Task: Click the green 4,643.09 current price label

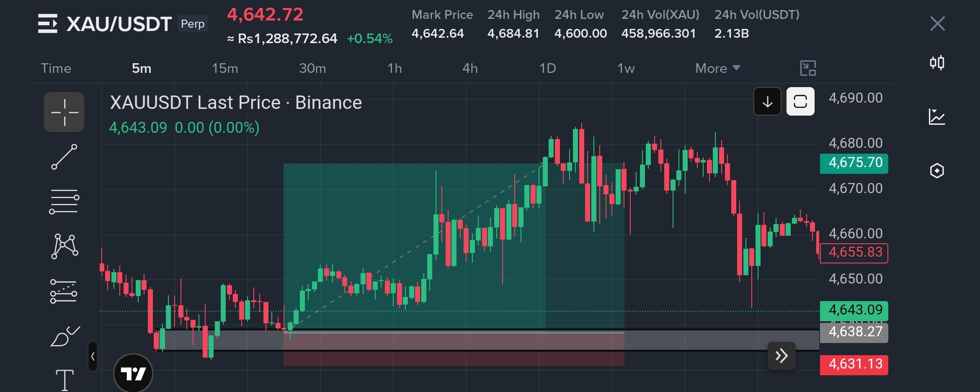Action: [x=854, y=310]
